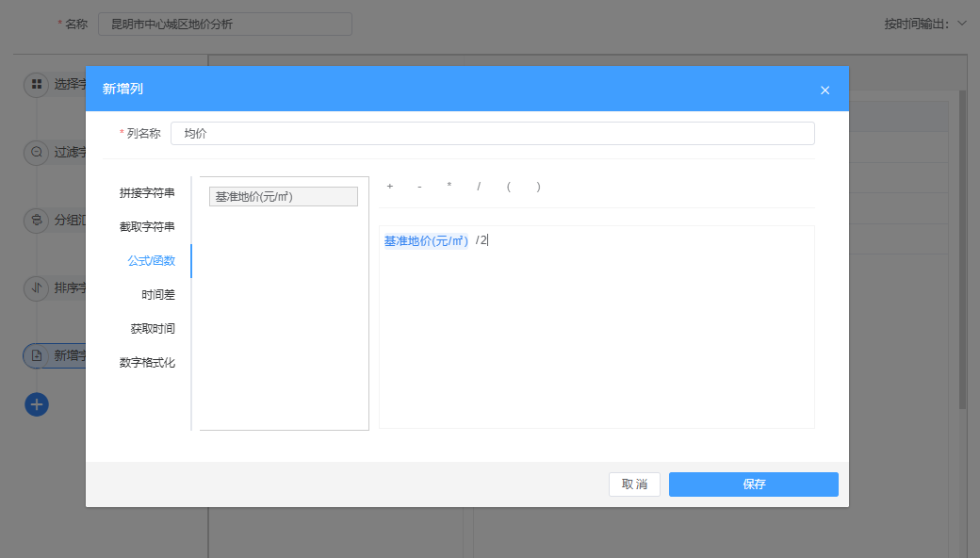
Task: Click the 基准地价(元/㎡) tag in the formula editor
Action: click(426, 240)
